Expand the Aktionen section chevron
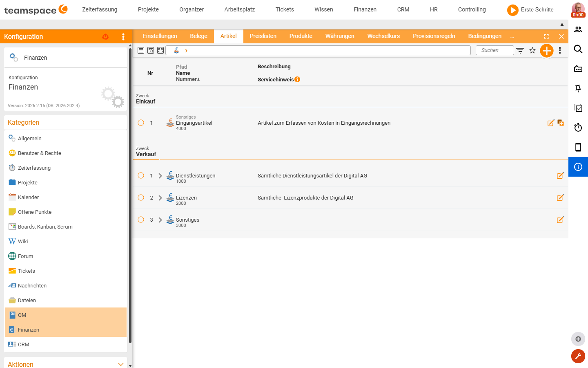The image size is (588, 368). [120, 364]
